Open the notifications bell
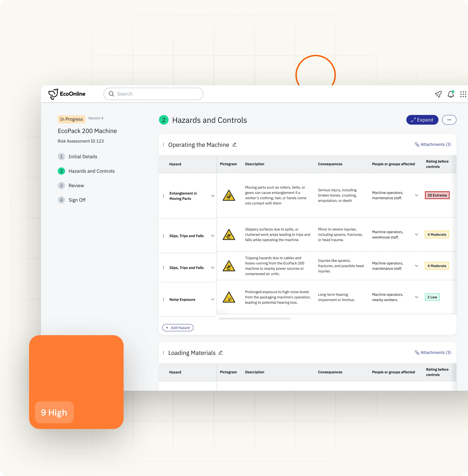 (x=451, y=94)
